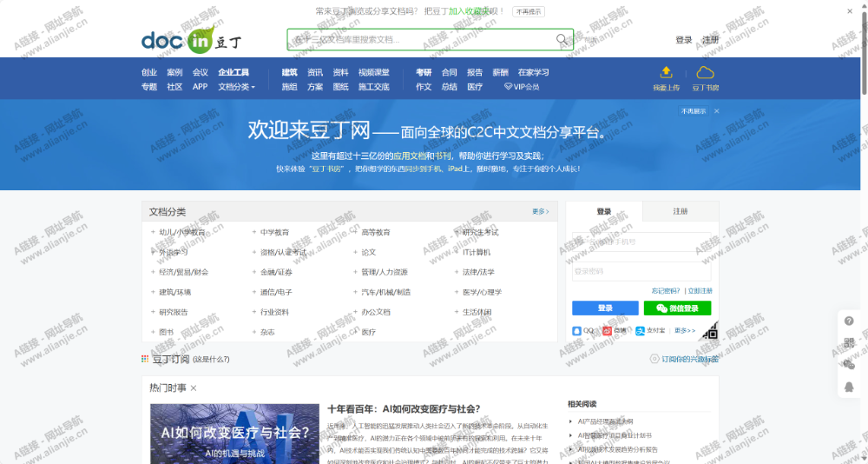The width and height of the screenshot is (868, 464).
Task: Click the VIP会员 diamond link
Action: (522, 87)
